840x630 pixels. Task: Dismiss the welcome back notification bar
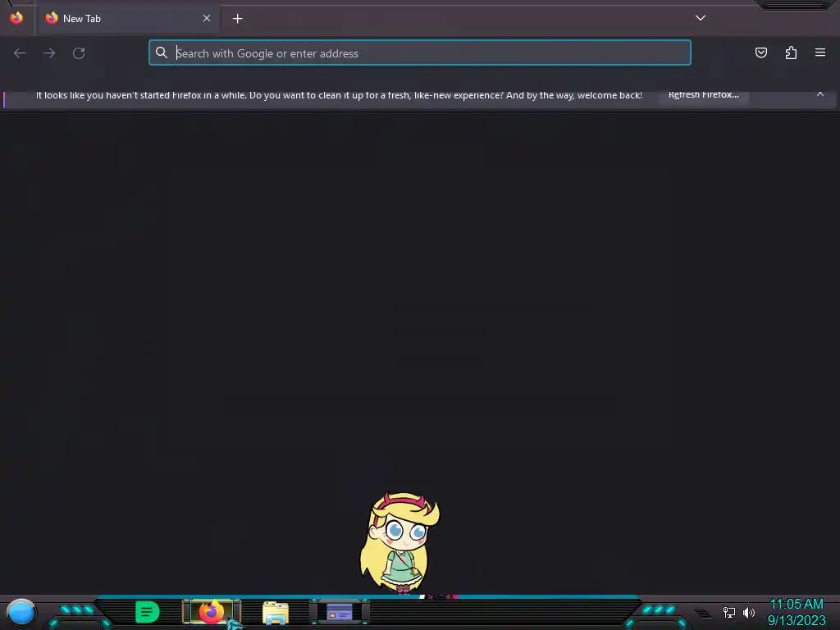click(x=820, y=94)
